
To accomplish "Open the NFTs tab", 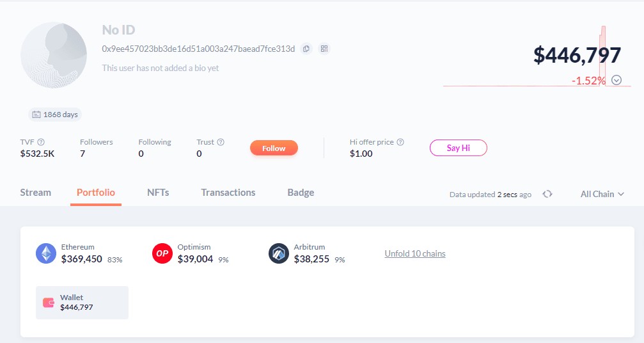I will (x=158, y=193).
